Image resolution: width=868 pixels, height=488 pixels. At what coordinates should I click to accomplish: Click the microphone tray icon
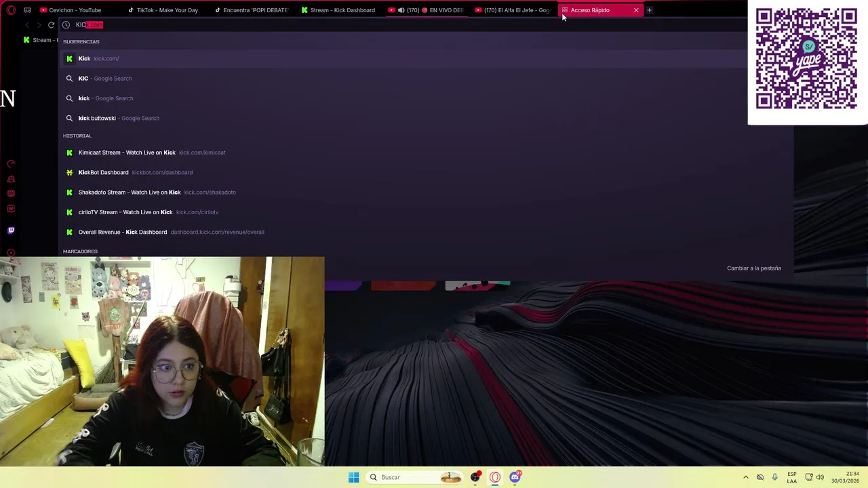[x=774, y=477]
